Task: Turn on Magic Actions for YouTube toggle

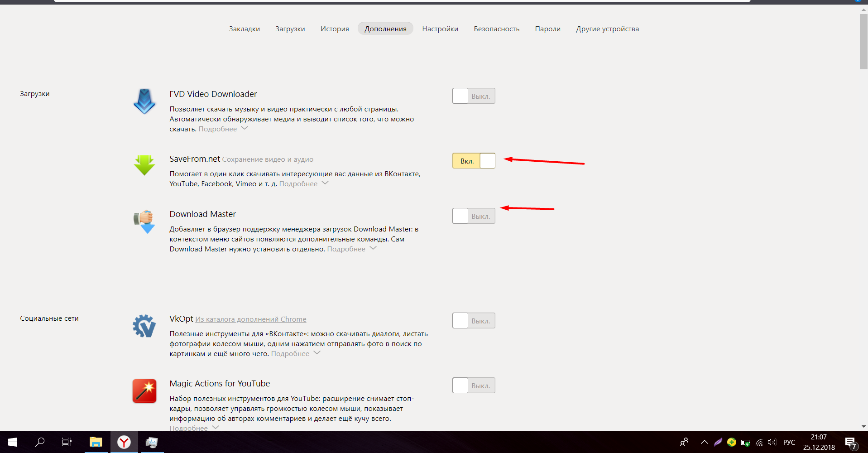Action: tap(474, 386)
